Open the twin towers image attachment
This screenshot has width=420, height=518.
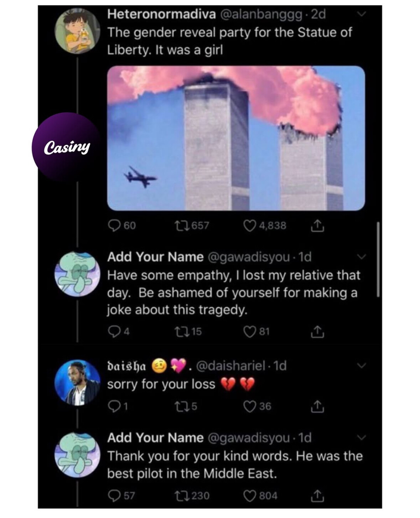236,138
